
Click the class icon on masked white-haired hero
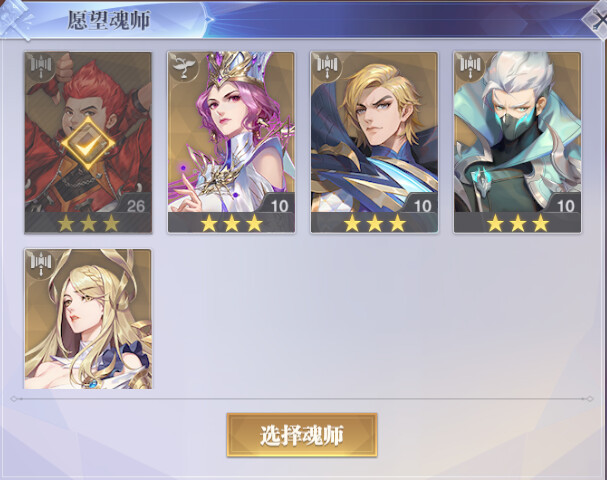coord(471,67)
